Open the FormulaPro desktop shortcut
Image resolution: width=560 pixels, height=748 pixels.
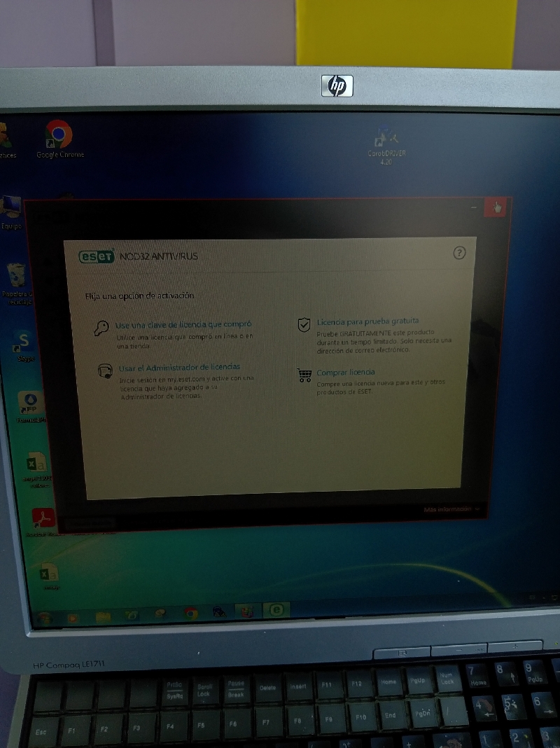(31, 407)
